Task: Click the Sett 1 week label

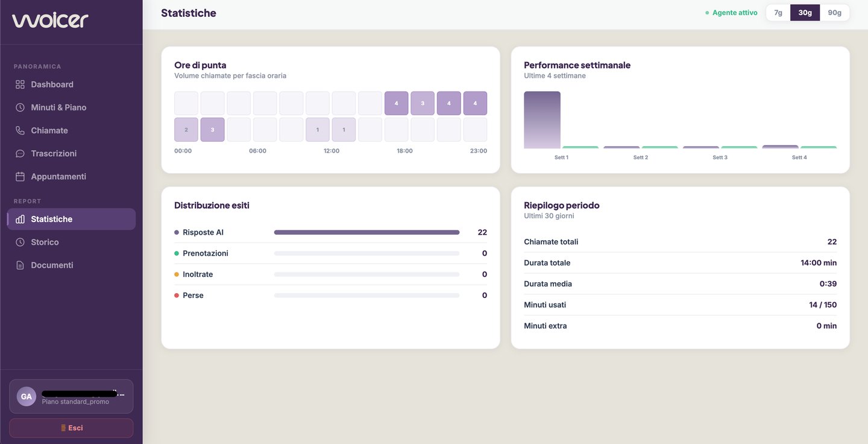Action: tap(561, 157)
